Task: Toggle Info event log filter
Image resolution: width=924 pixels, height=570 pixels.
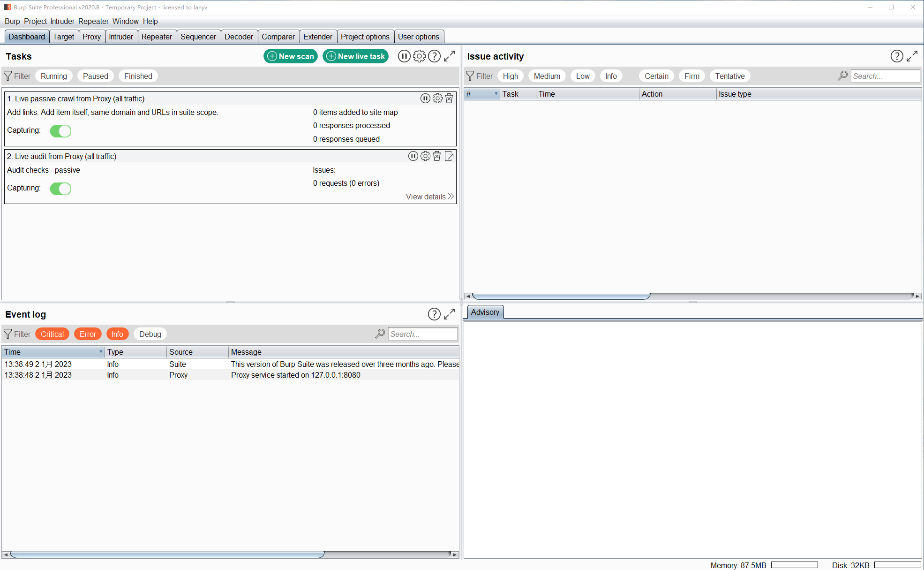Action: tap(117, 334)
